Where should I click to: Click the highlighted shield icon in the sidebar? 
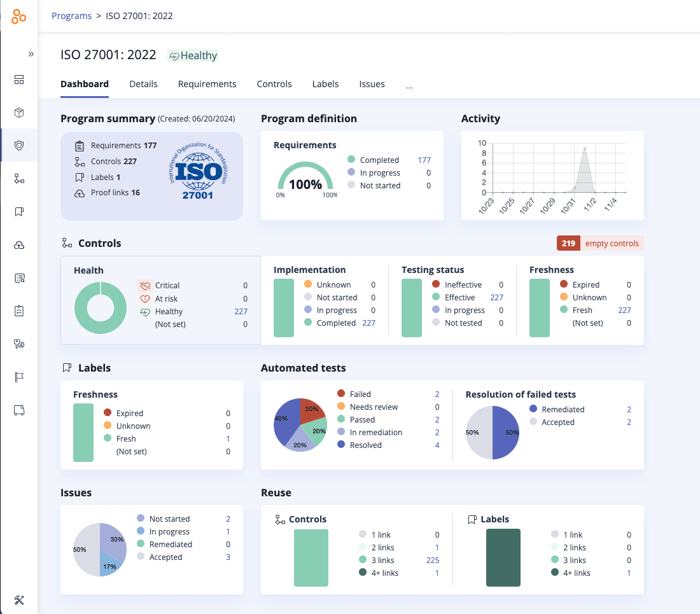pos(19,145)
